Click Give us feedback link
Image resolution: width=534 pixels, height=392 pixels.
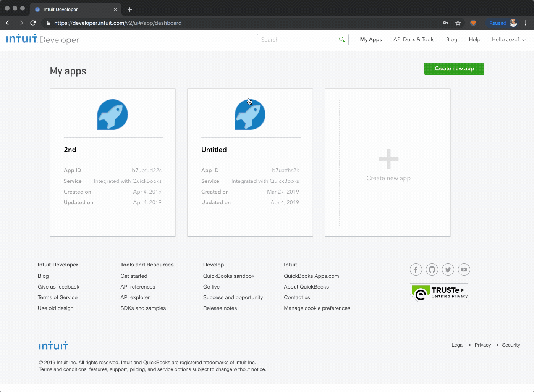pos(58,287)
